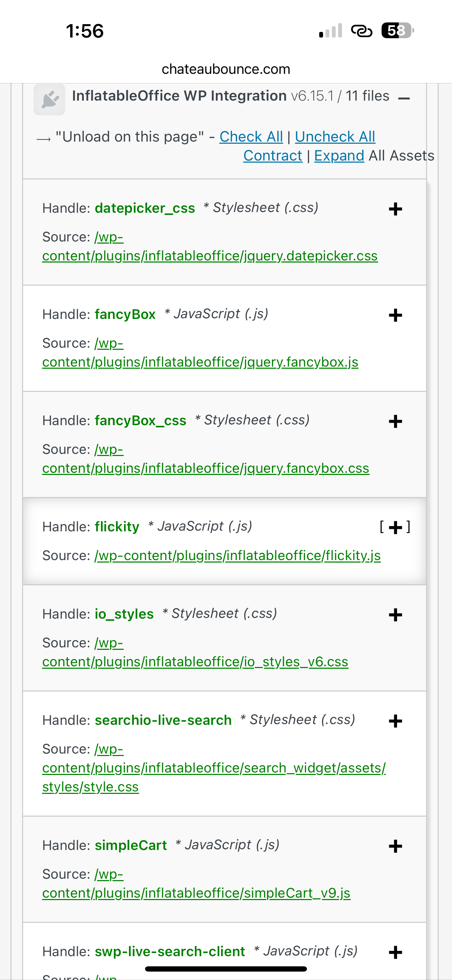
Task: Expand the swp-live-search-client asset row
Action: coord(395,952)
